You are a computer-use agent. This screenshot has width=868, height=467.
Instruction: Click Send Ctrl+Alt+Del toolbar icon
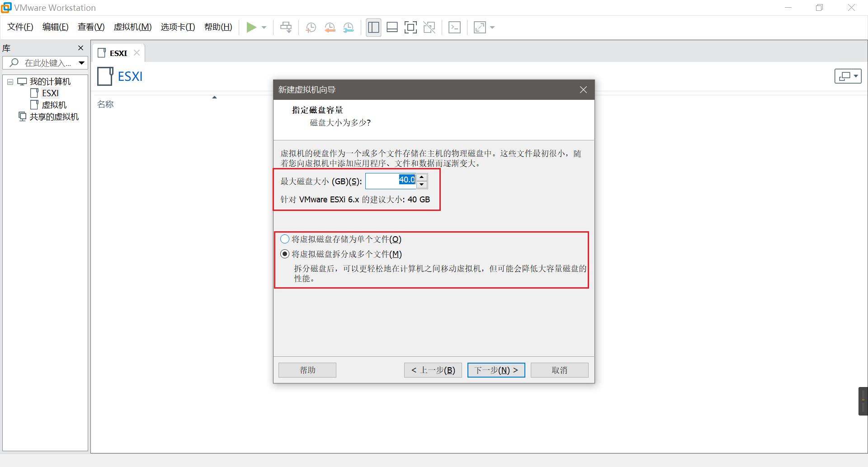[286, 28]
